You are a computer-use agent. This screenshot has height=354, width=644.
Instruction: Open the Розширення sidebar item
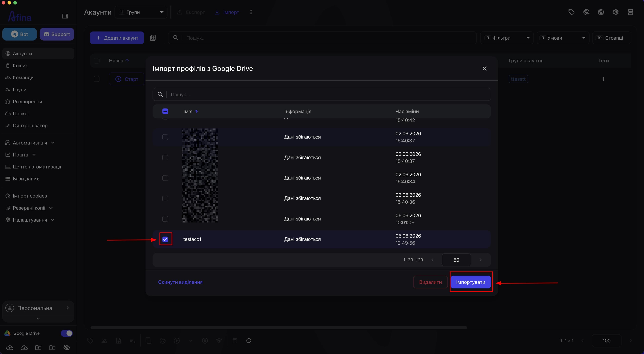point(38,102)
